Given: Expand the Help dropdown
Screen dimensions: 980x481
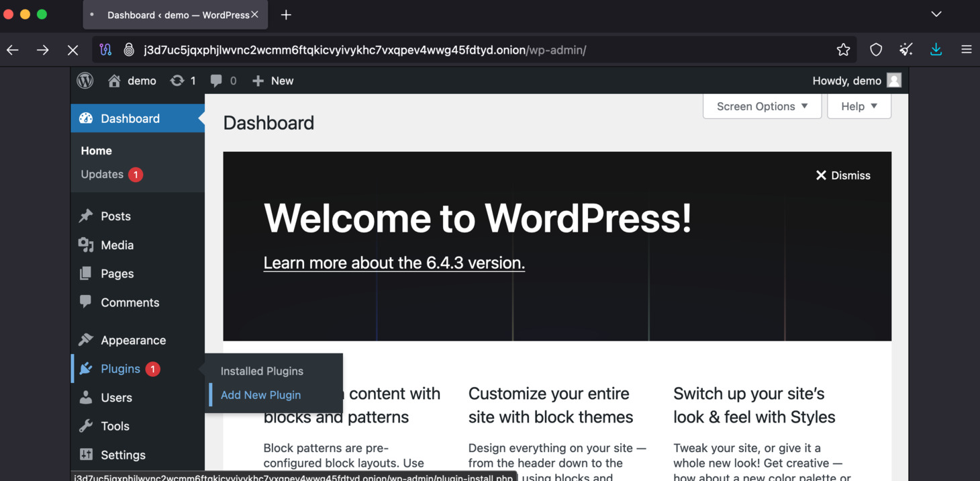Looking at the screenshot, I should coord(859,106).
